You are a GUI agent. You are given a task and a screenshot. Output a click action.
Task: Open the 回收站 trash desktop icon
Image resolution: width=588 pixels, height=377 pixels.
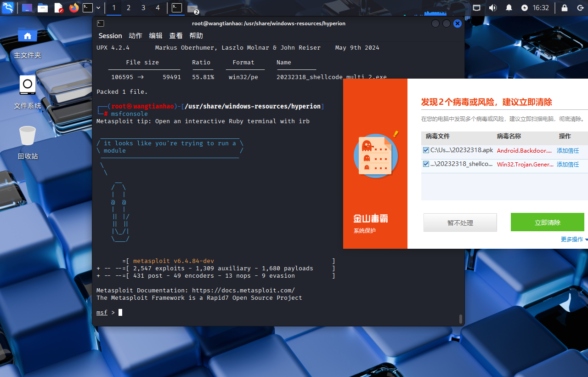28,143
